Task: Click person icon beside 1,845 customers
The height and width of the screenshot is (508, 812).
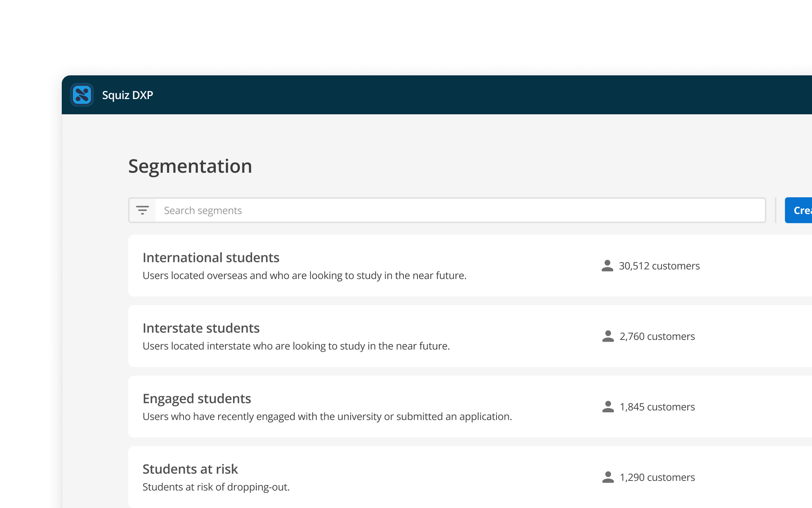Action: click(x=608, y=407)
